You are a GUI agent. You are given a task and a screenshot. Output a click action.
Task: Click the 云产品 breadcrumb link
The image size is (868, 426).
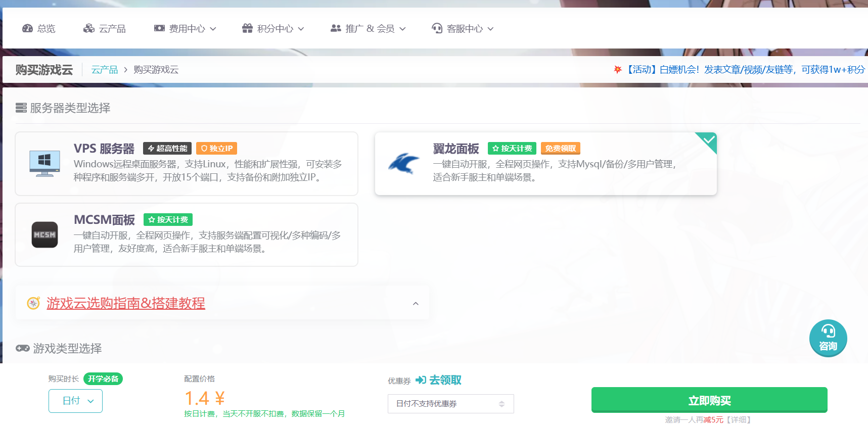(x=105, y=70)
